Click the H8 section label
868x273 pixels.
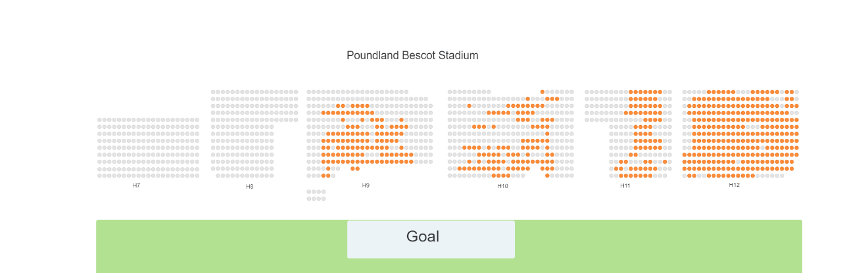250,187
